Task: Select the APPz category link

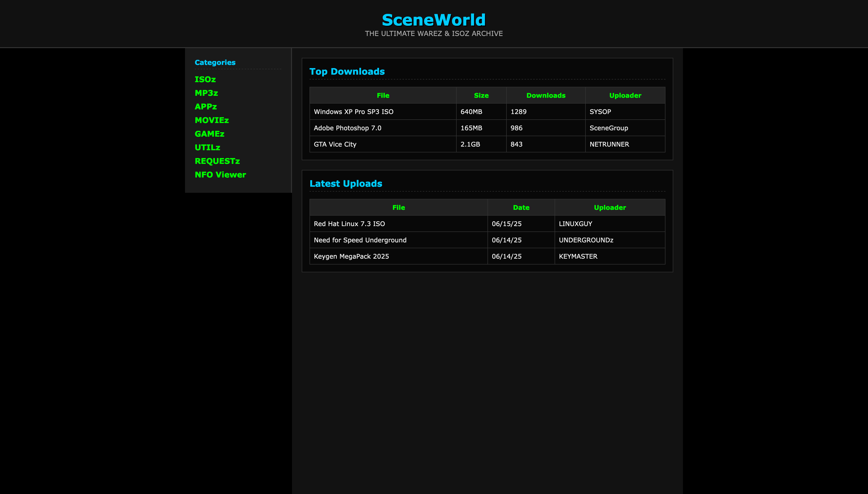Action: (206, 106)
